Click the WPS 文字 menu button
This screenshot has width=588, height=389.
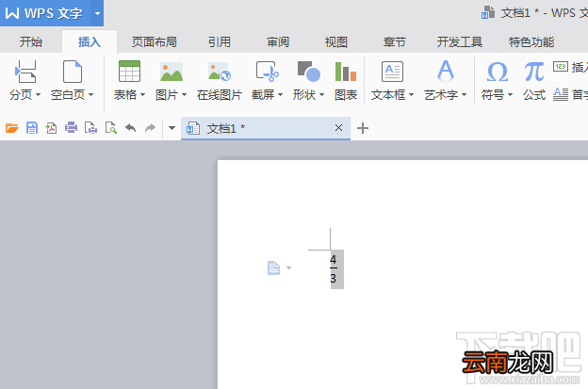(45, 13)
